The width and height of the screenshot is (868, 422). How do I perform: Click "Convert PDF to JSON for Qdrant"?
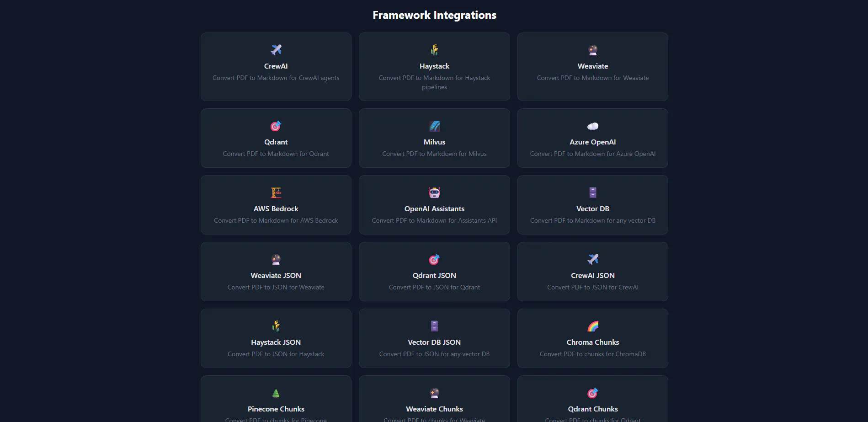click(434, 288)
